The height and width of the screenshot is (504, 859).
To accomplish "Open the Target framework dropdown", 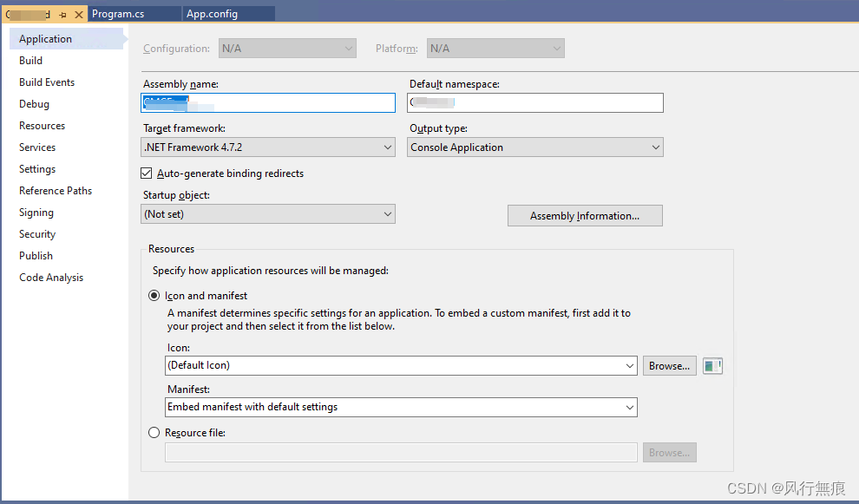I will [x=387, y=147].
